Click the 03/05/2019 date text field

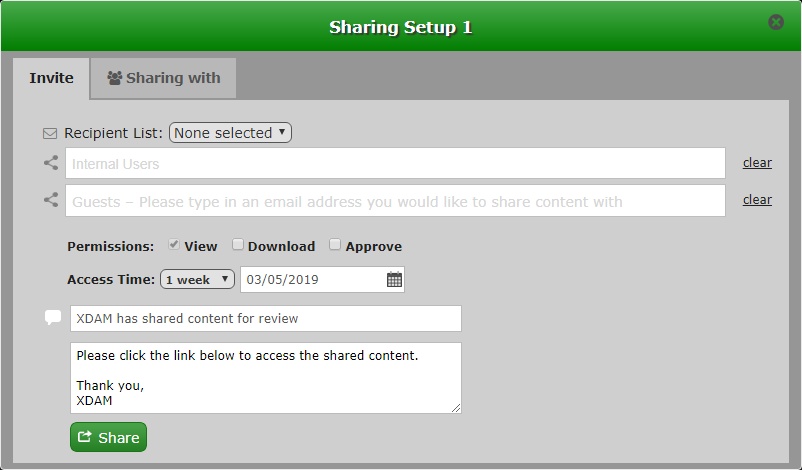(312, 280)
